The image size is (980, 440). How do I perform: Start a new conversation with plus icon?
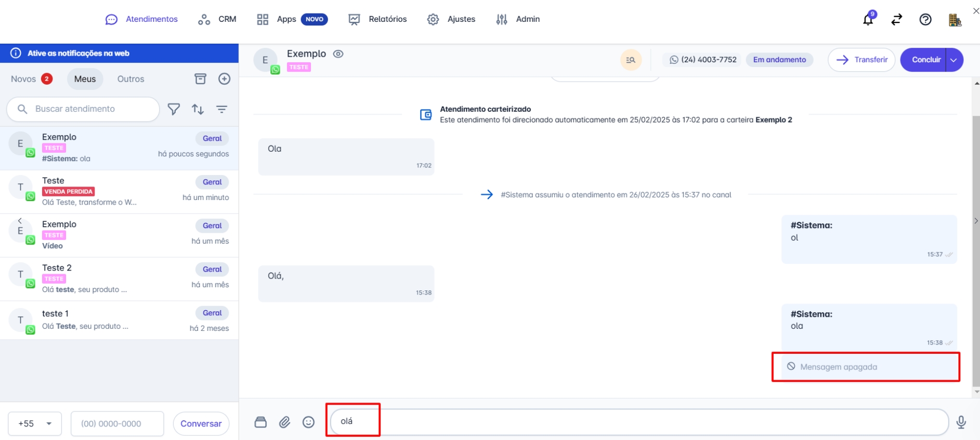[224, 79]
